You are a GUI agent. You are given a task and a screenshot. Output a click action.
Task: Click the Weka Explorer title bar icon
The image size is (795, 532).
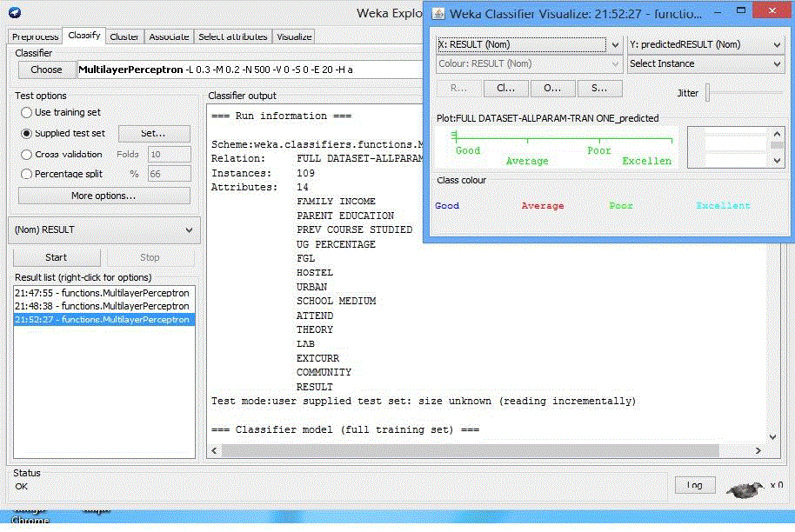12,13
